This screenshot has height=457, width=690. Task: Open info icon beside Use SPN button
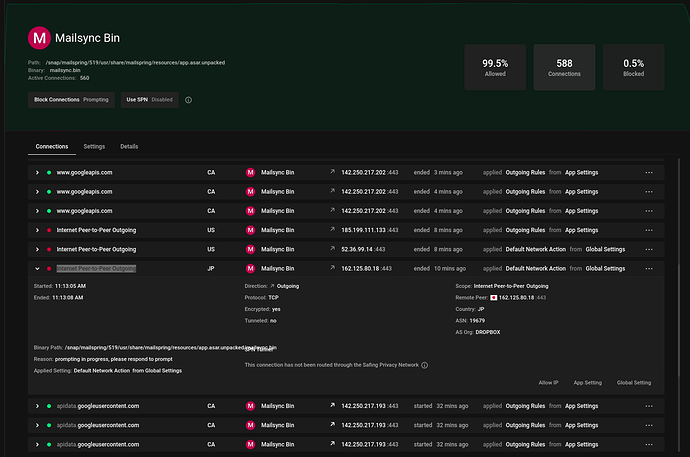[188, 100]
